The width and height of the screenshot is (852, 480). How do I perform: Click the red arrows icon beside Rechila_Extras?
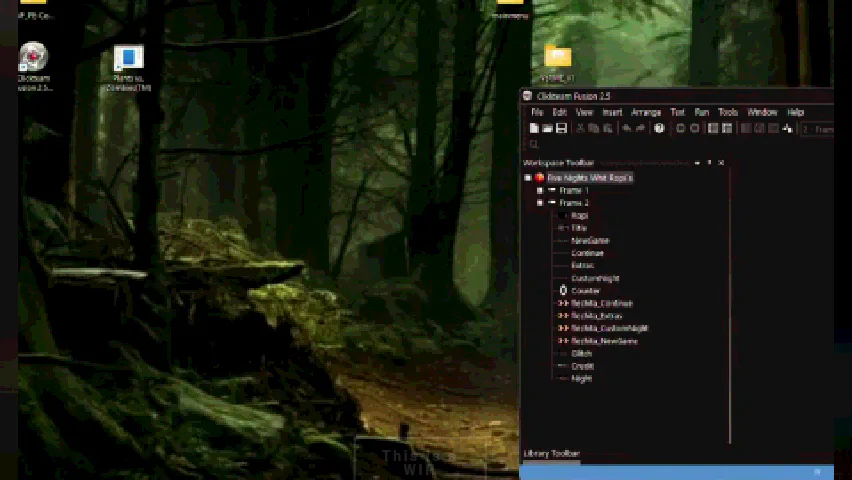563,316
